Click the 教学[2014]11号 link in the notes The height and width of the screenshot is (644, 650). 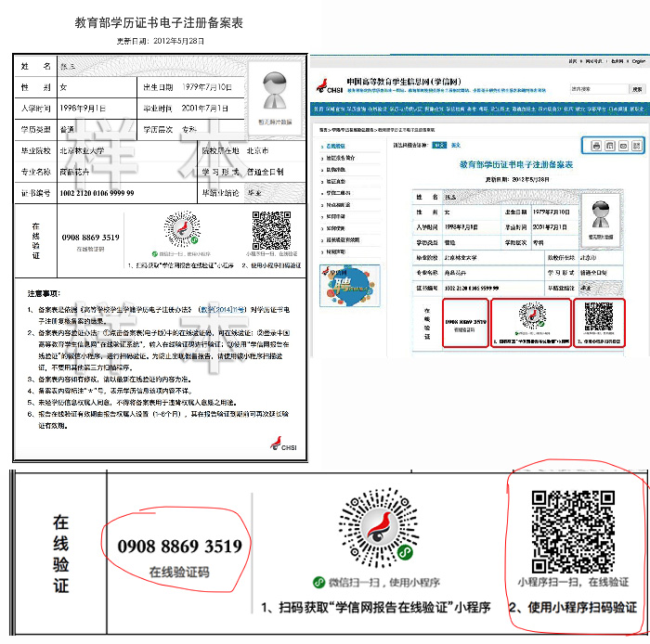(x=225, y=310)
